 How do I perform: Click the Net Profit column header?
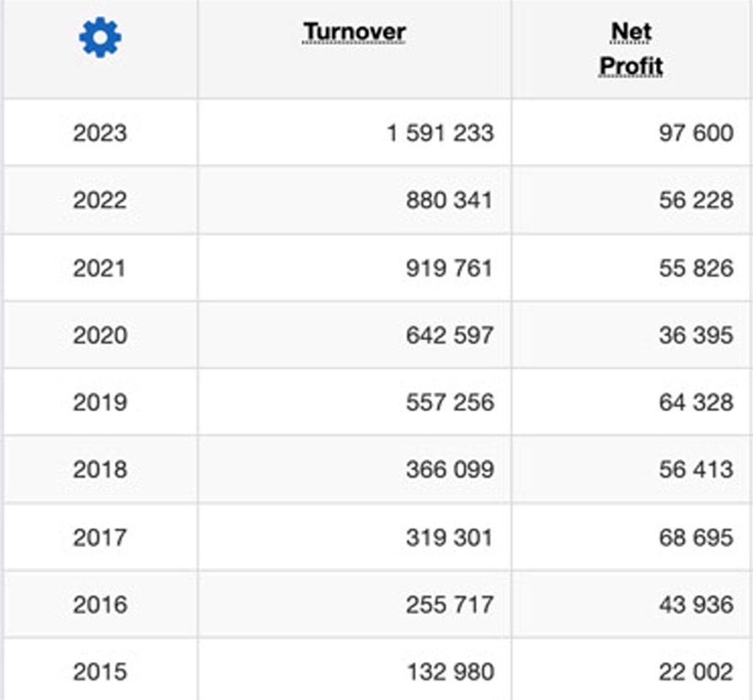point(631,49)
